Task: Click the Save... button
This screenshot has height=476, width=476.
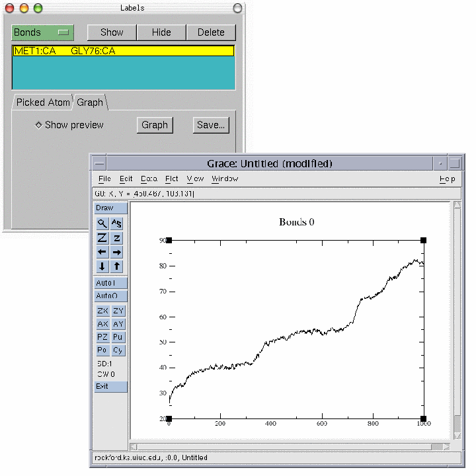Action: click(211, 125)
